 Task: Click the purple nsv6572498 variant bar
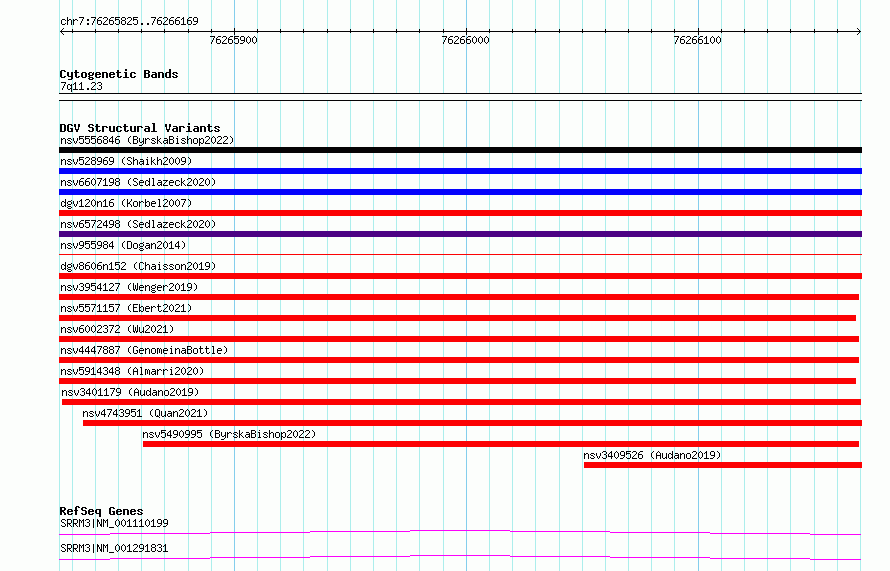(x=460, y=234)
